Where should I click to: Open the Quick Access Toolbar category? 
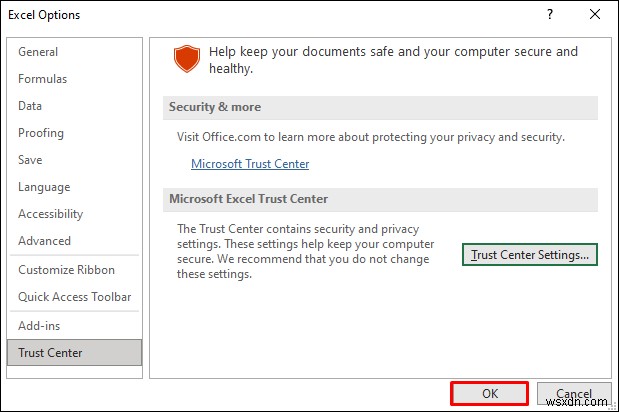(x=75, y=297)
